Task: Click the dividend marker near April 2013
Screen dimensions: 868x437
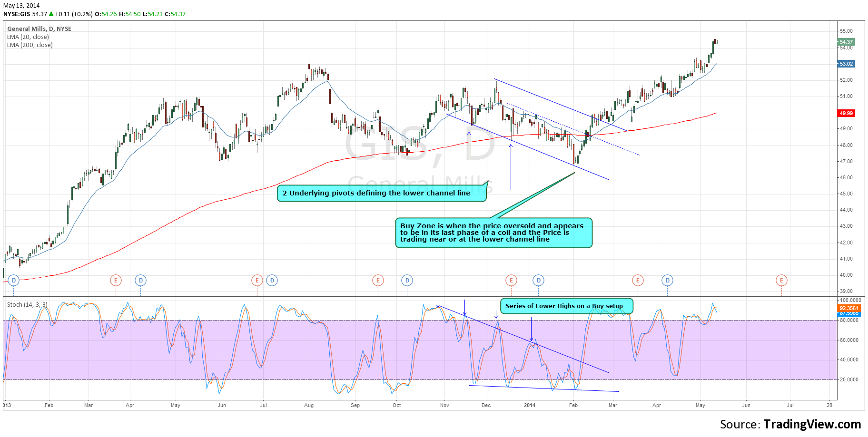Action: point(140,281)
